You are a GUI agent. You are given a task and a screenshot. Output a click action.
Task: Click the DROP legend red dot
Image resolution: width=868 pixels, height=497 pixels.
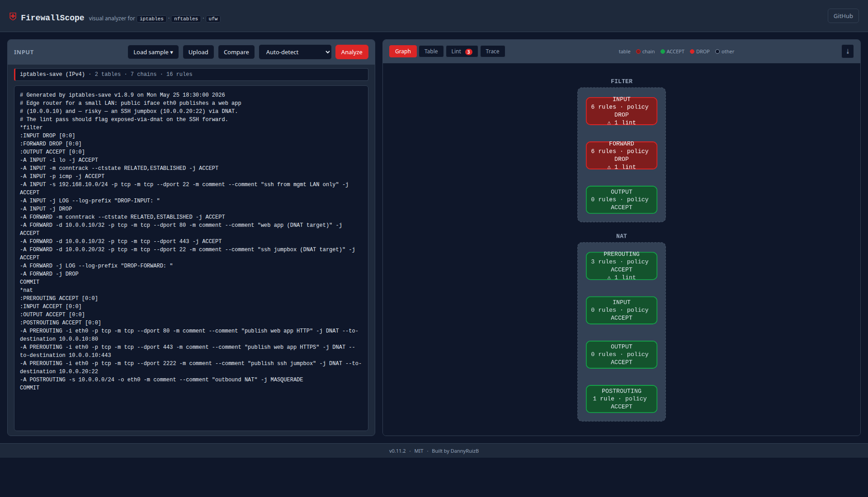(692, 52)
